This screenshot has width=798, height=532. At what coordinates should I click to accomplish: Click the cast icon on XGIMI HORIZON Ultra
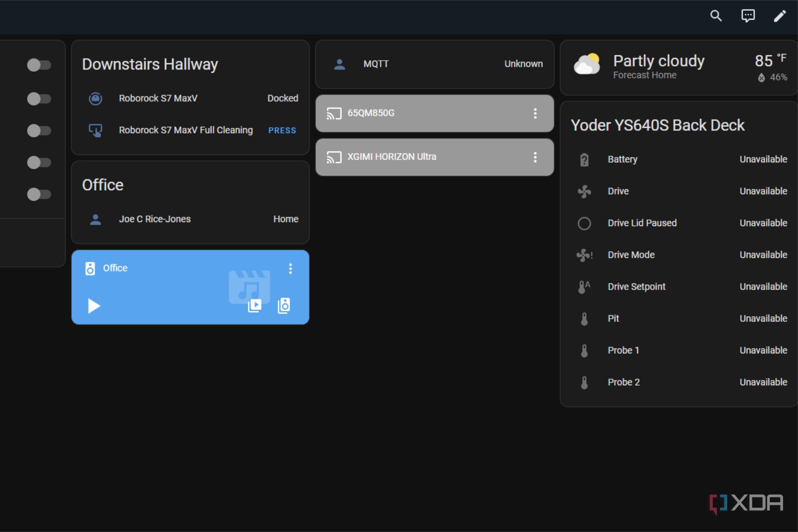click(x=334, y=157)
